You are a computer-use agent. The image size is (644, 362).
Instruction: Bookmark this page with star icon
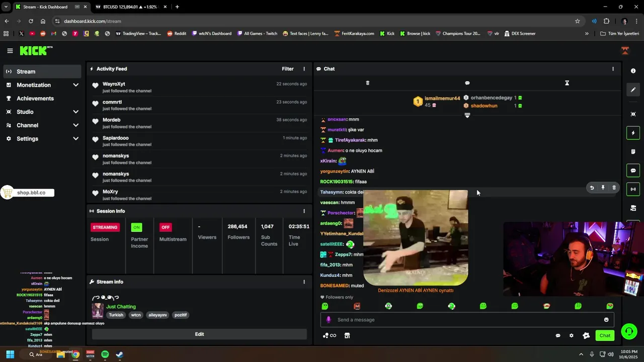pos(578,21)
